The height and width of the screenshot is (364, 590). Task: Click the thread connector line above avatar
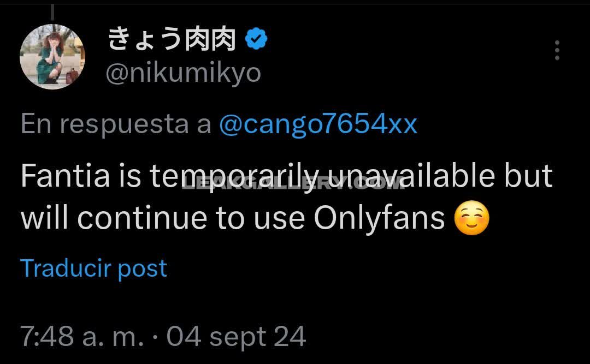(52, 12)
